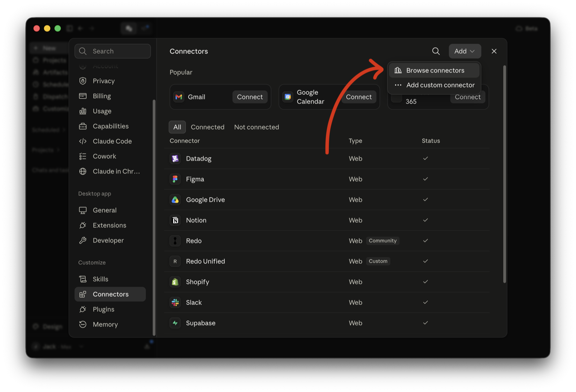The height and width of the screenshot is (392, 576).
Task: Click the Gmail logo icon
Action: 179,97
